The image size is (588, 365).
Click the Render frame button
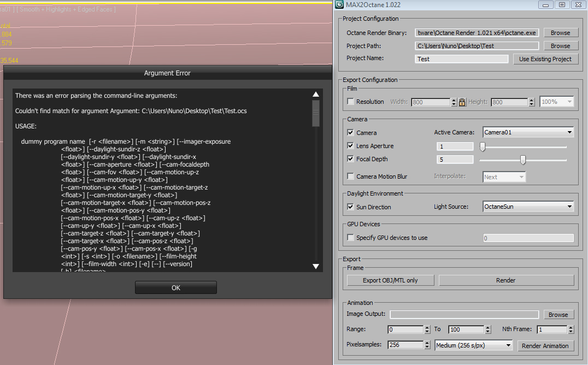click(506, 280)
